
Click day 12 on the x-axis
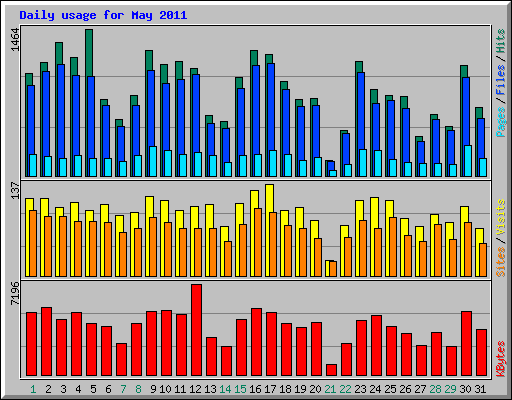coord(195,389)
